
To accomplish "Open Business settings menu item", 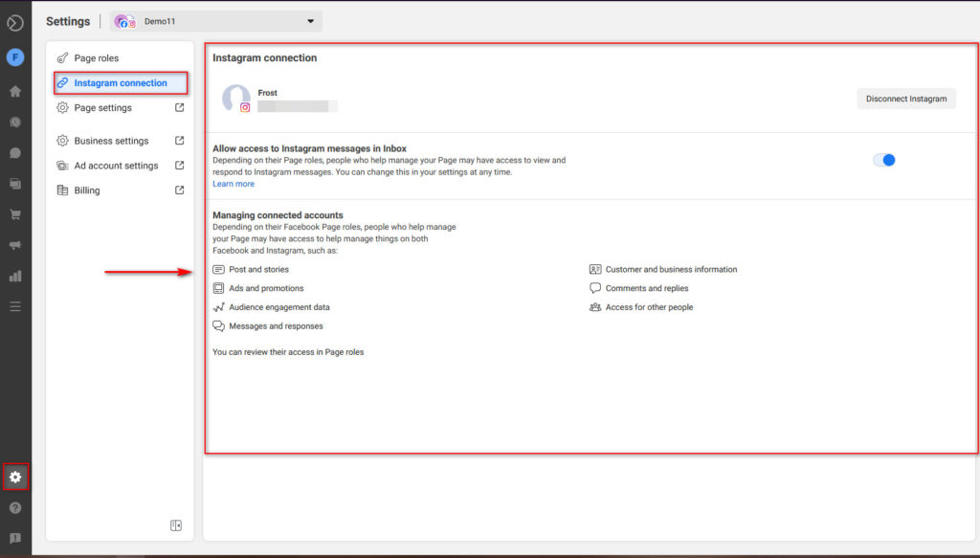I will (x=121, y=141).
